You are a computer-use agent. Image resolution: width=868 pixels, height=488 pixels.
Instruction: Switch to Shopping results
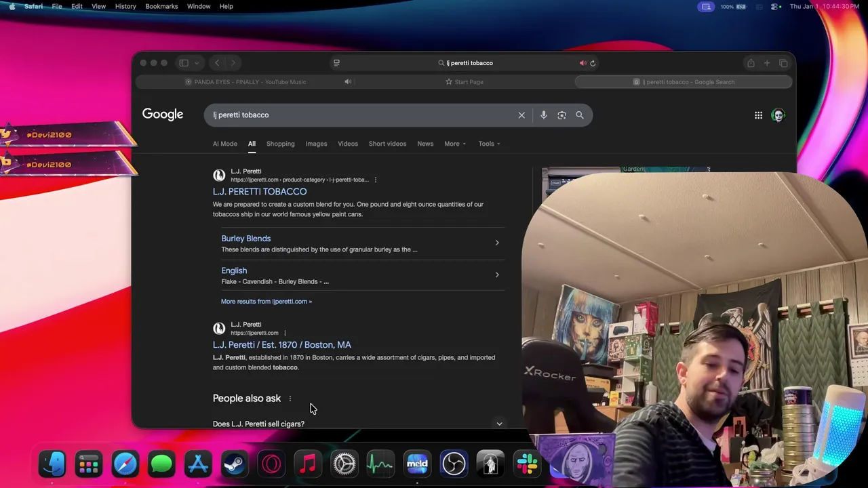point(280,144)
